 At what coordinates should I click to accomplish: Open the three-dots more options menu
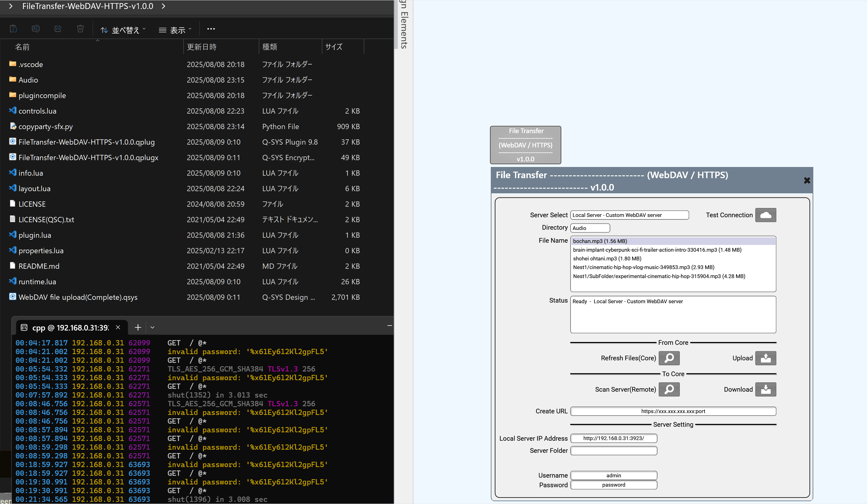pos(211,29)
